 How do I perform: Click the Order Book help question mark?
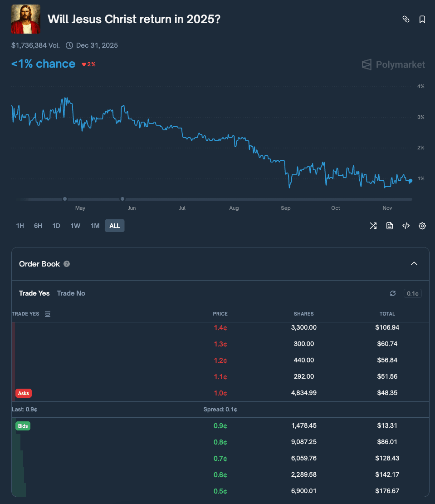tap(66, 263)
